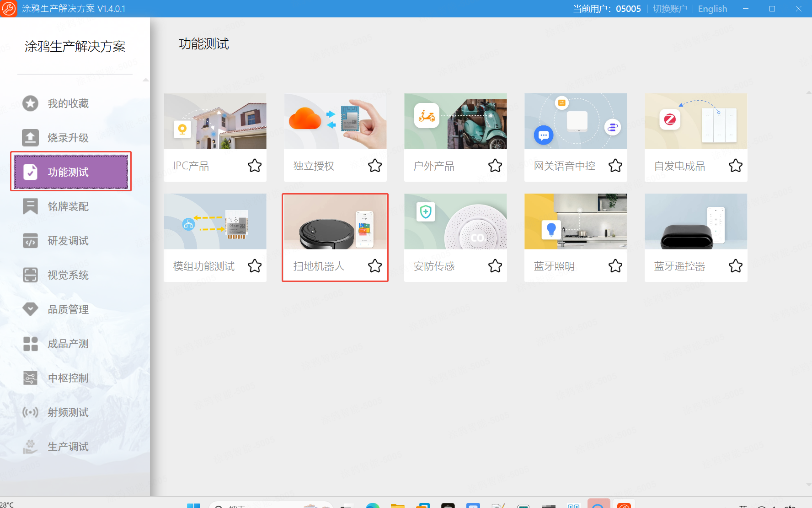This screenshot has width=812, height=508.
Task: Open 铭牌装配 bookmark icon in sidebar
Action: tap(30, 206)
